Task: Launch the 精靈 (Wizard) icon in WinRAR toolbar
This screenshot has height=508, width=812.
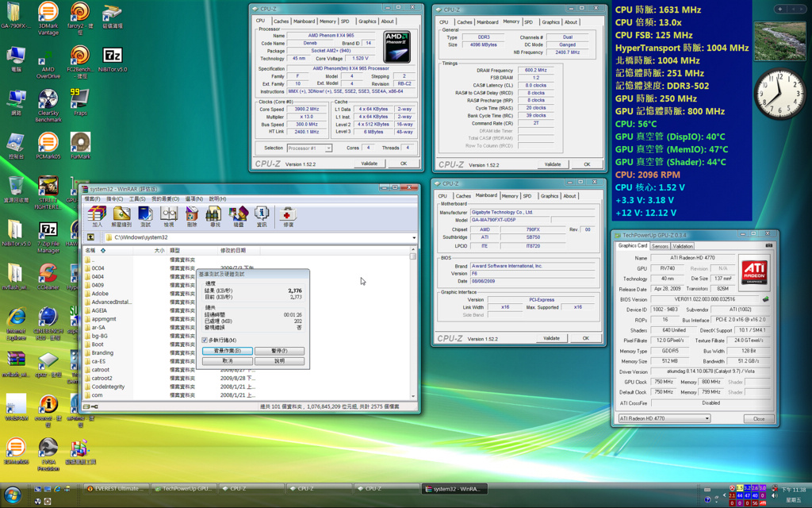Action: click(x=238, y=216)
